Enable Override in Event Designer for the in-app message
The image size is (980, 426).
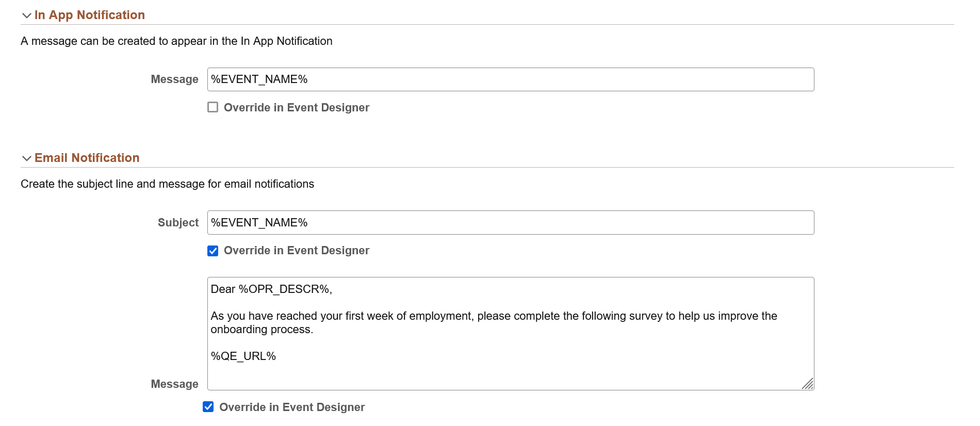(213, 107)
